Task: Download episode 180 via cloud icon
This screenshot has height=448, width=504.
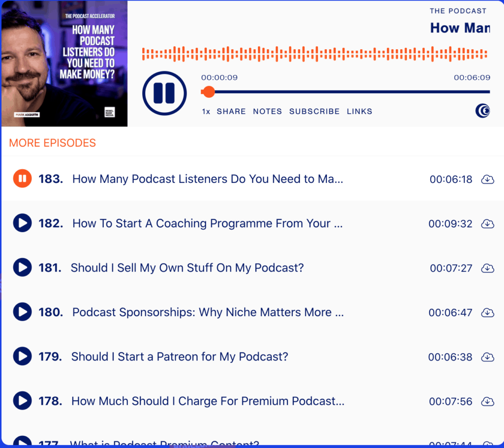Action: [487, 312]
